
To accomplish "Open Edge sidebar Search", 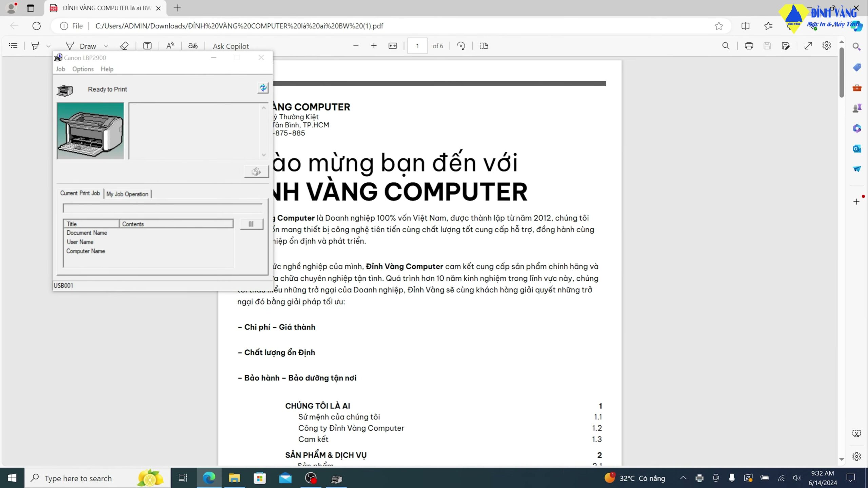I will coord(856,47).
